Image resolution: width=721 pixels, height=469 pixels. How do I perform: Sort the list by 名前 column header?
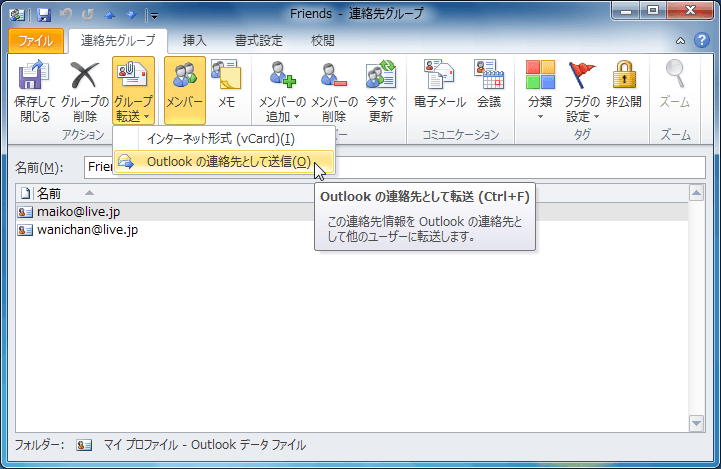49,194
